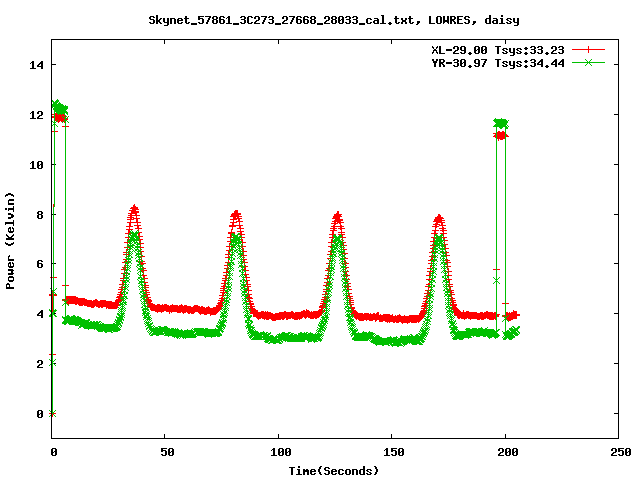Click x-axis tick label 50
The width and height of the screenshot is (640, 480).
click(167, 452)
